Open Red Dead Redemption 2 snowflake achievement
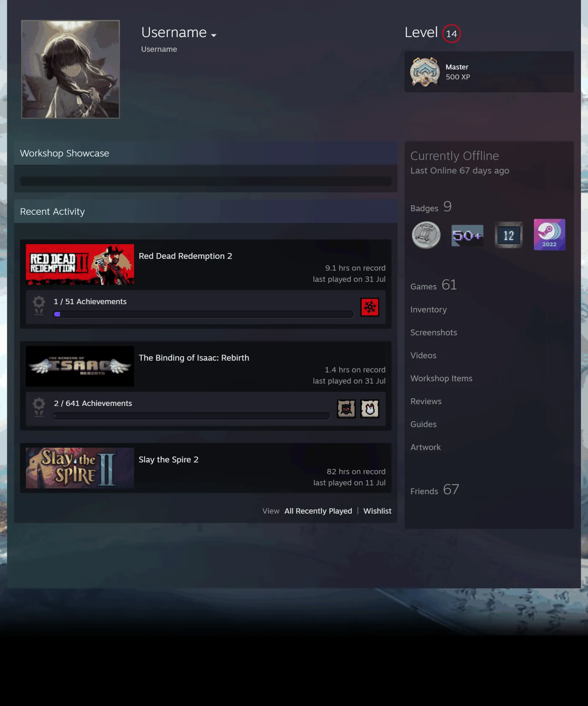This screenshot has width=588, height=706. click(x=370, y=307)
